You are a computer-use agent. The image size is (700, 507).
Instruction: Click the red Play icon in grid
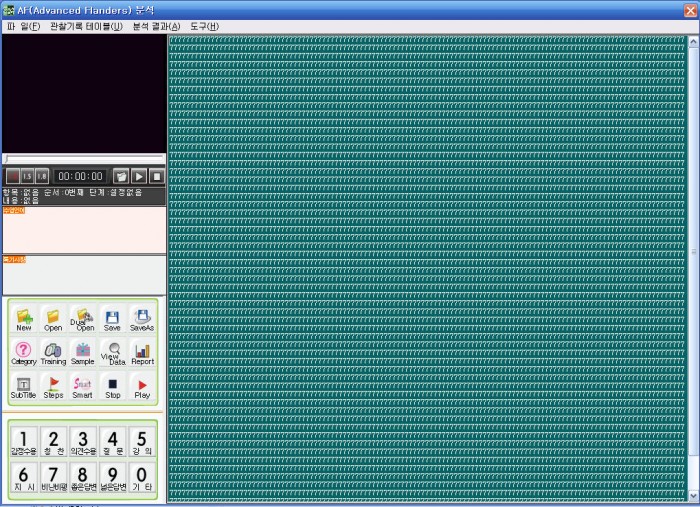(x=142, y=387)
